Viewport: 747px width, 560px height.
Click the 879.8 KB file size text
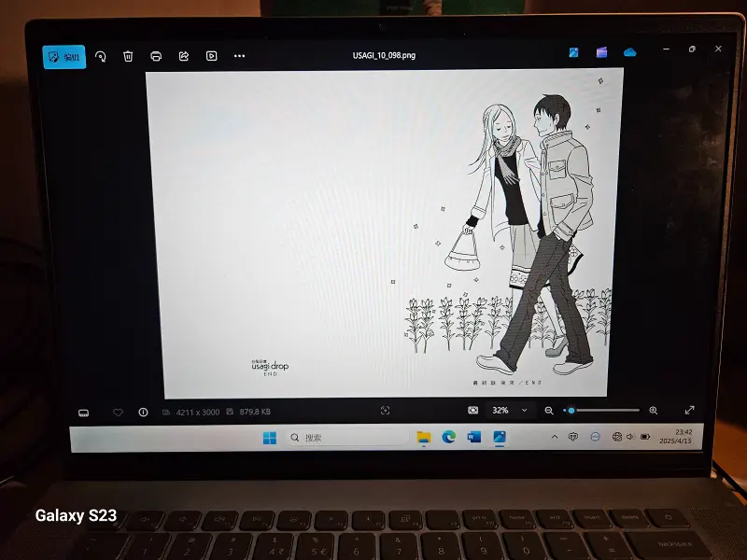click(x=255, y=412)
